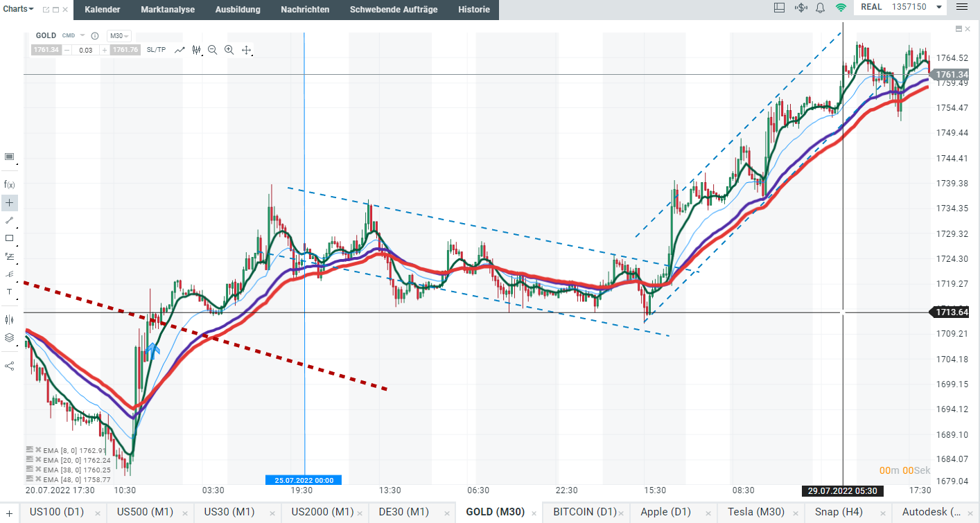Buy GOLD at 1761.76
The width and height of the screenshot is (980, 523).
(x=125, y=50)
